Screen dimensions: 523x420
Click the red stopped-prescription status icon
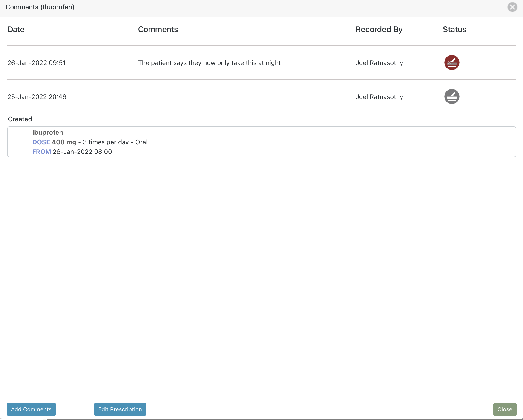tap(451, 62)
